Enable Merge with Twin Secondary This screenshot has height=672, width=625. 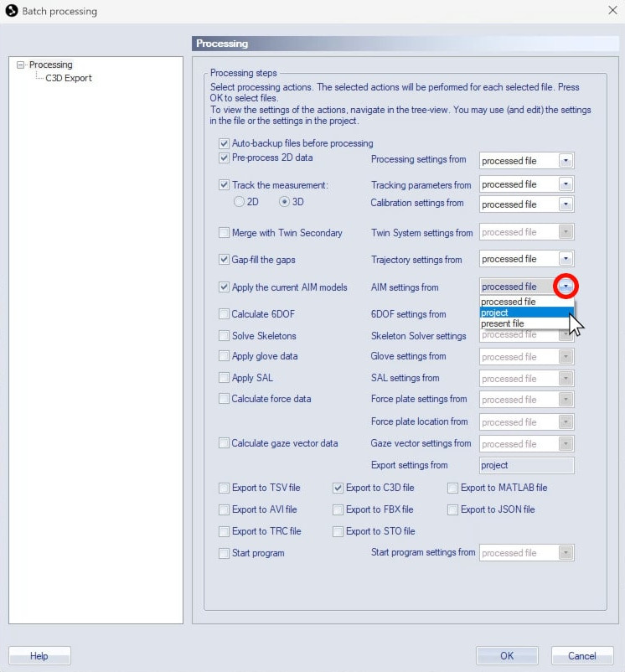point(224,233)
